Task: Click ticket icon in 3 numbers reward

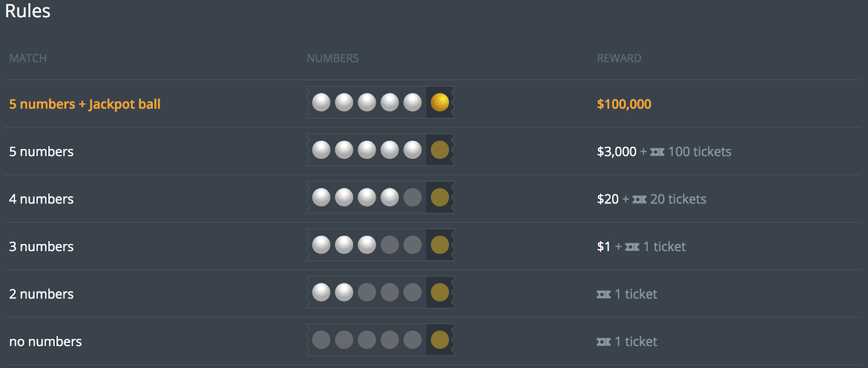Action: tap(632, 247)
